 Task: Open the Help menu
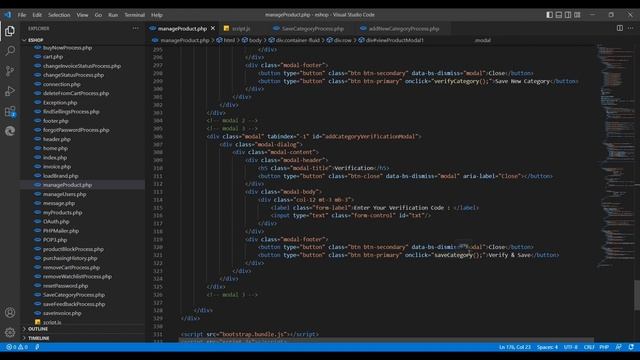click(157, 15)
